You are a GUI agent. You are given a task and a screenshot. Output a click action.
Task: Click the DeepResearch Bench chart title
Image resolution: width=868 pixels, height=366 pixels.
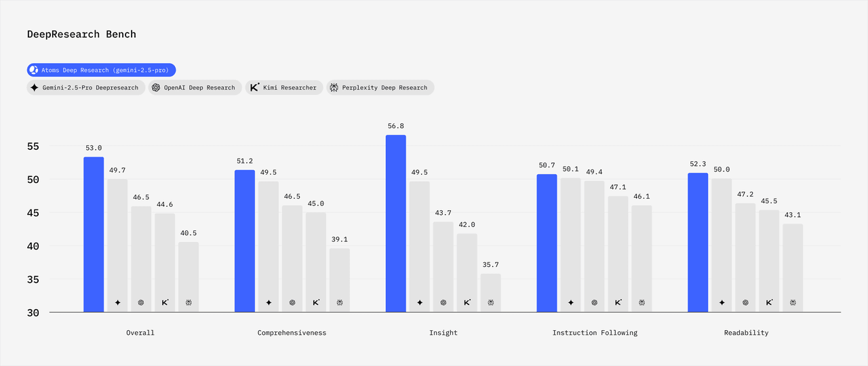(81, 34)
